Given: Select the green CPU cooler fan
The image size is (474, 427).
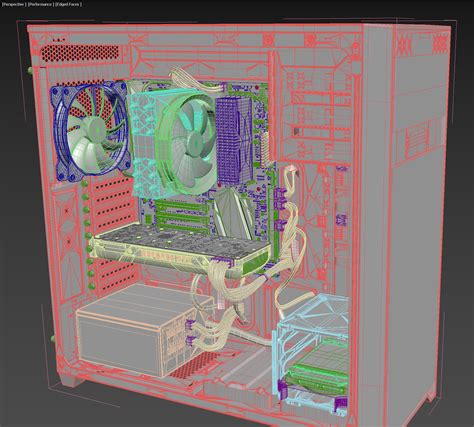Looking at the screenshot, I should pos(187,144).
